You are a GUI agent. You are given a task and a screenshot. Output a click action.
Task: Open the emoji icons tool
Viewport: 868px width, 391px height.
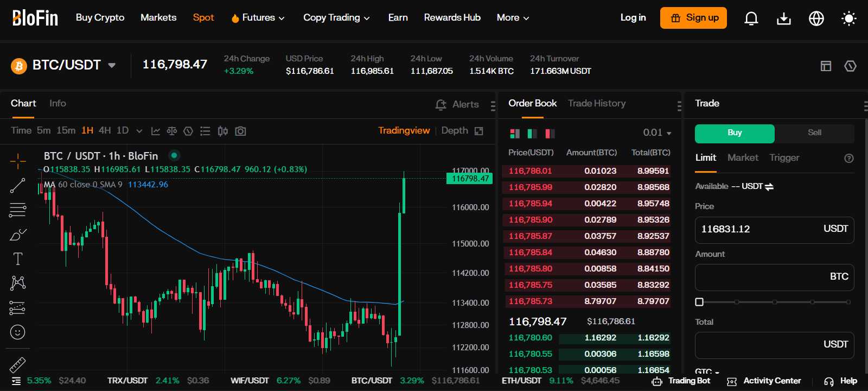click(17, 332)
